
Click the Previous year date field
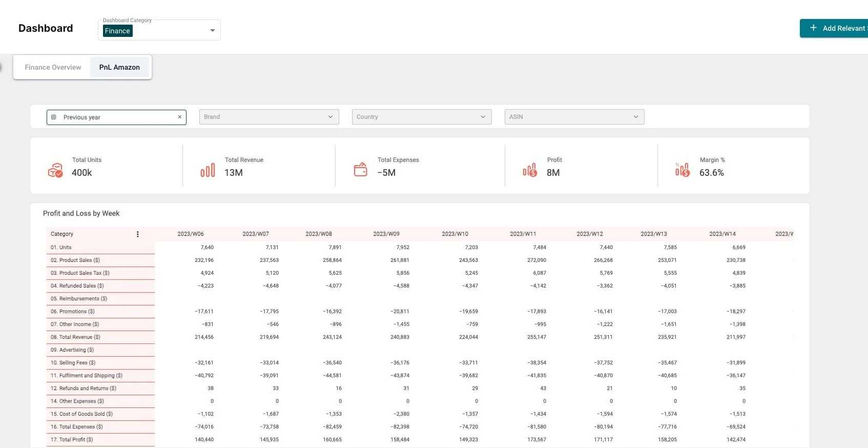pyautogui.click(x=116, y=117)
